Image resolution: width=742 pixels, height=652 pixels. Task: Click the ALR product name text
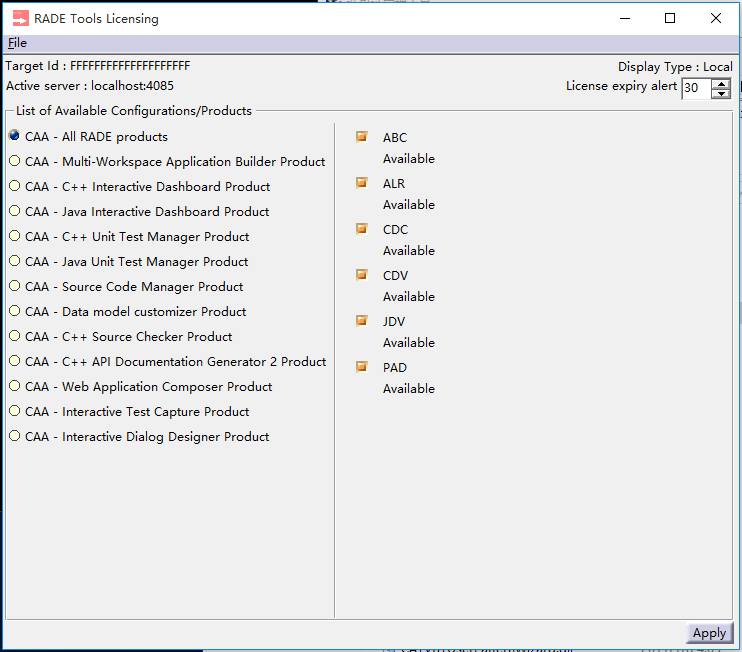pos(394,184)
